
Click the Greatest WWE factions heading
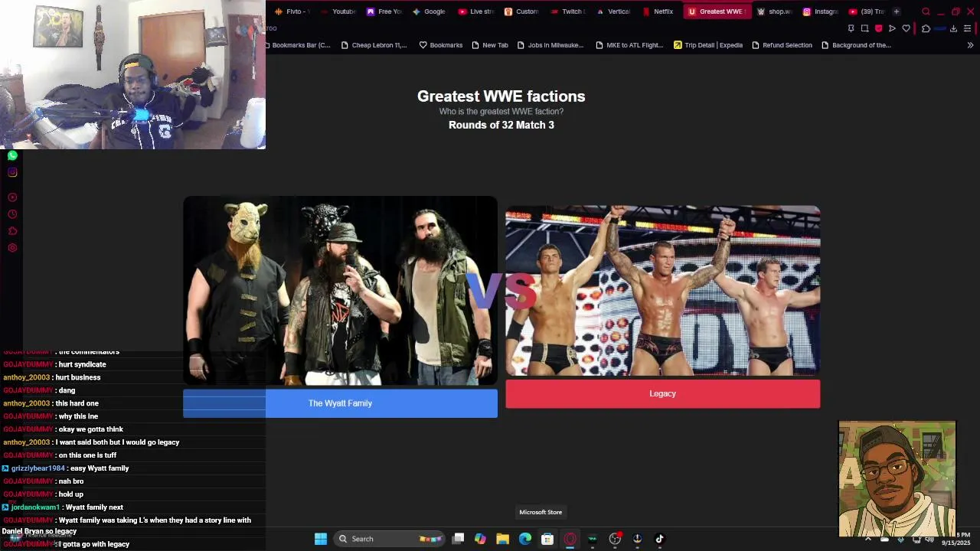click(501, 96)
